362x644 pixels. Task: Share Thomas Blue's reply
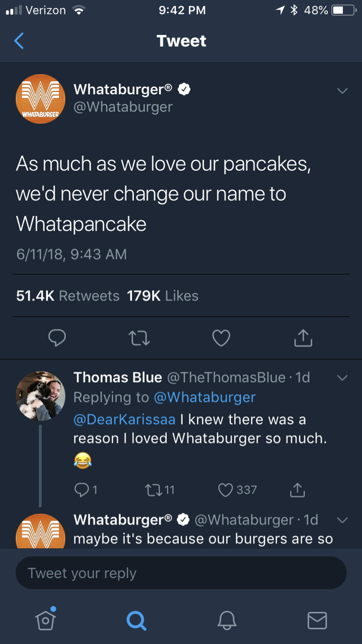(297, 490)
